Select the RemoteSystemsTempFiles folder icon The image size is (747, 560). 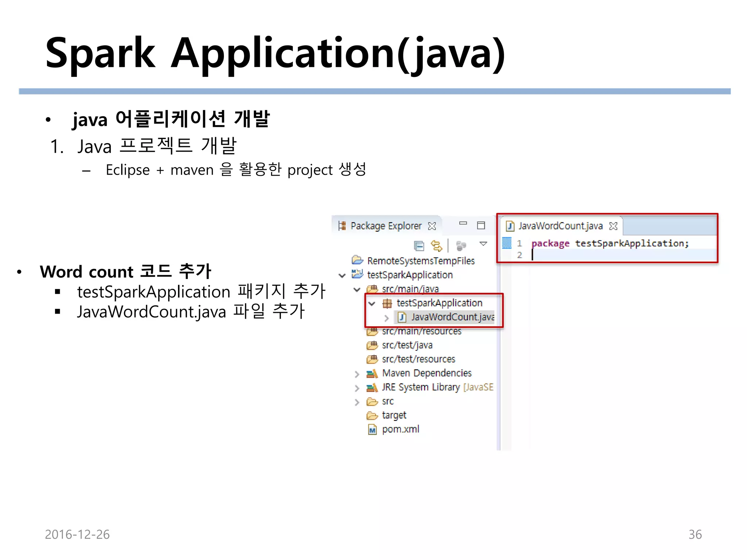(x=357, y=260)
